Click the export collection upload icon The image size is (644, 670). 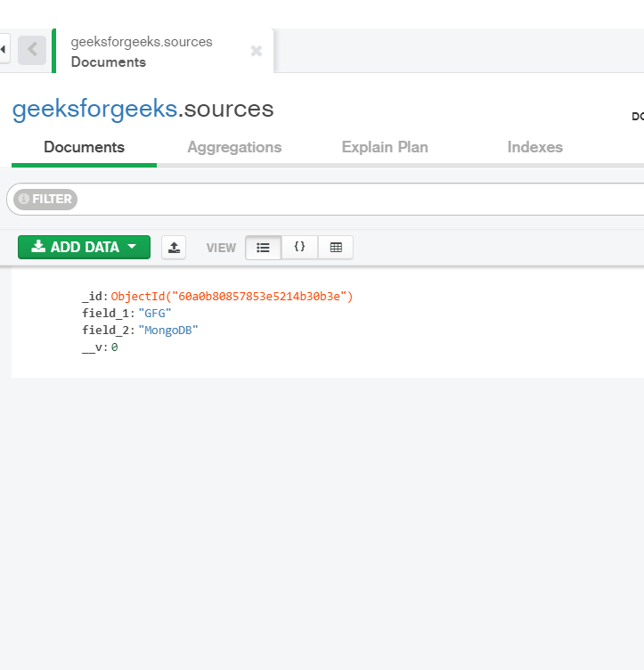[174, 248]
